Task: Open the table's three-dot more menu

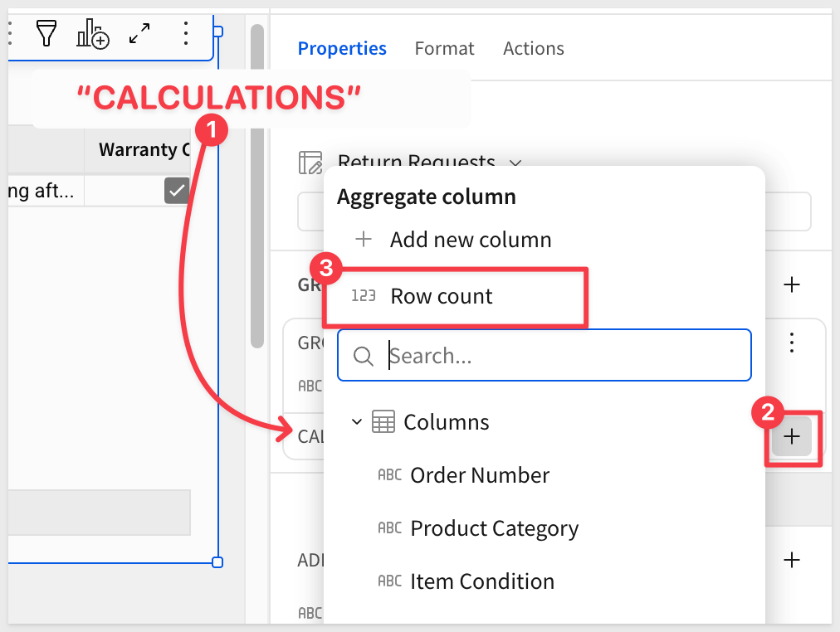Action: point(185,34)
